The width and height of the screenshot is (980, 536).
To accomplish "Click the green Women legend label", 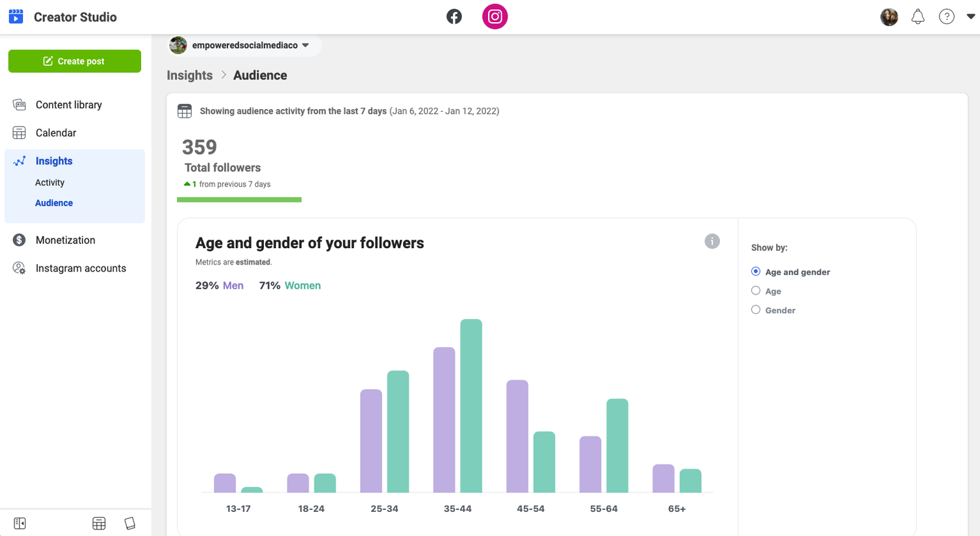I will (x=302, y=285).
